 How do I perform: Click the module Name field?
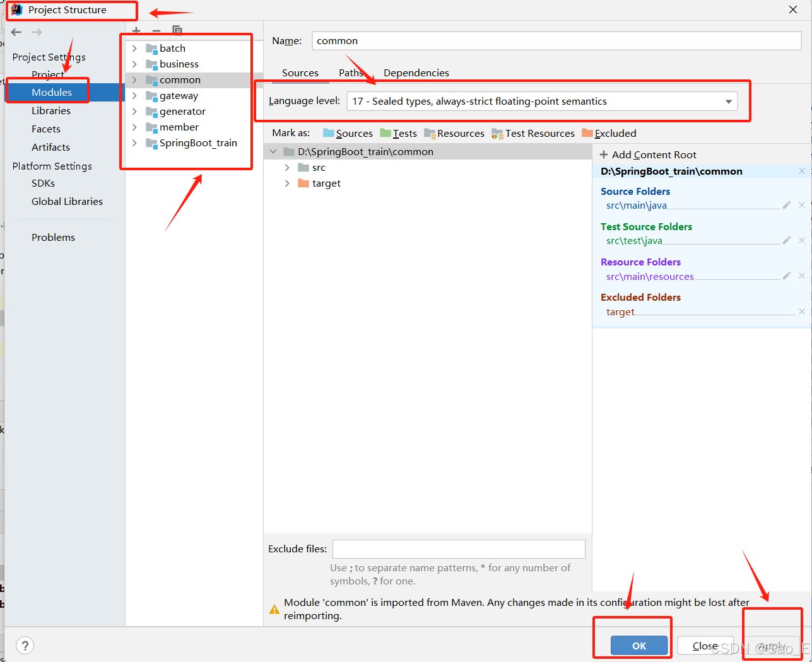556,40
